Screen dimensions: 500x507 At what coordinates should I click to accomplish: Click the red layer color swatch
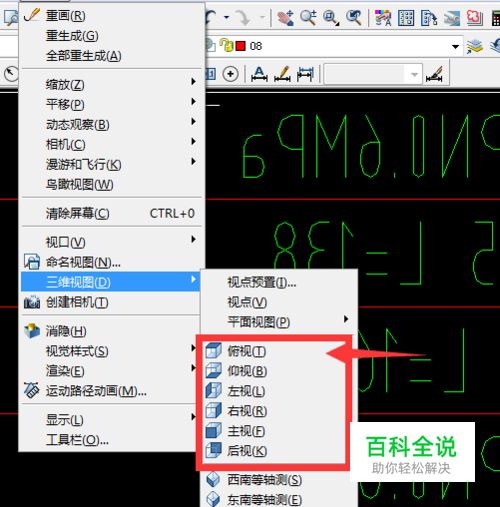[241, 46]
